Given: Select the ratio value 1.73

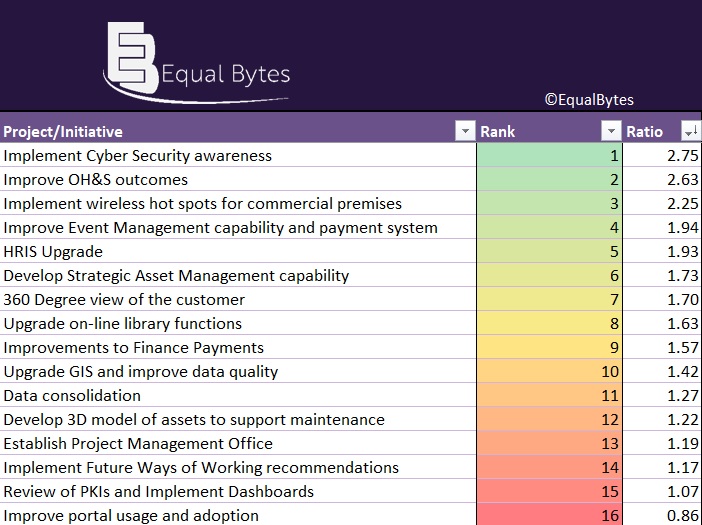Looking at the screenshot, I should click(662, 275).
